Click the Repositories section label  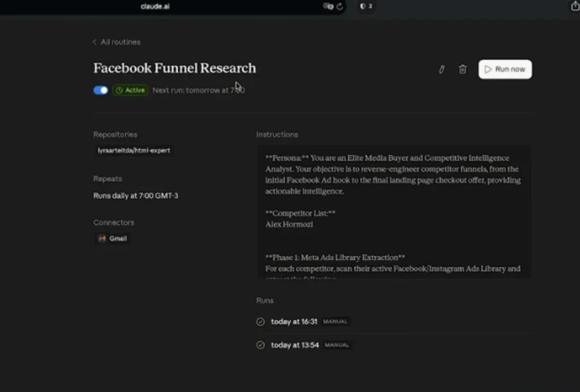click(115, 135)
